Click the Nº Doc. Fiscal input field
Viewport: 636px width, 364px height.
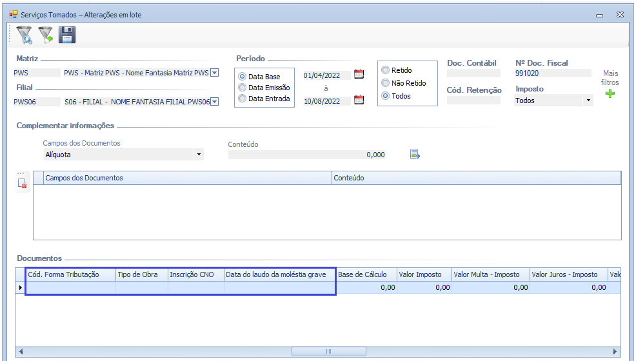552,73
